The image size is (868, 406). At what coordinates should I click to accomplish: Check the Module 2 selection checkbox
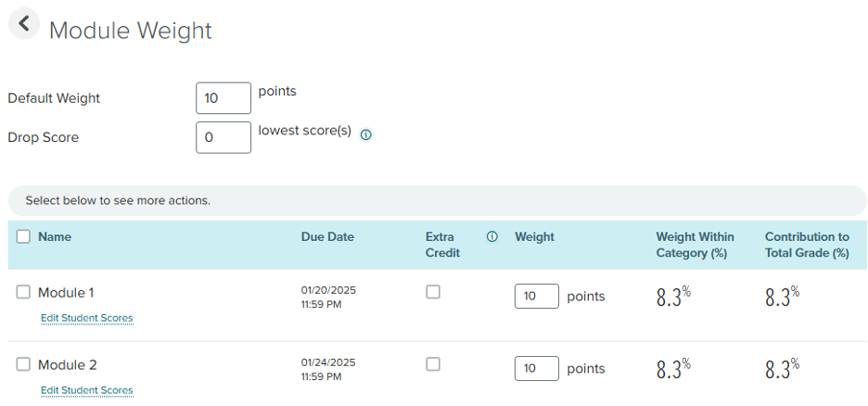click(23, 364)
